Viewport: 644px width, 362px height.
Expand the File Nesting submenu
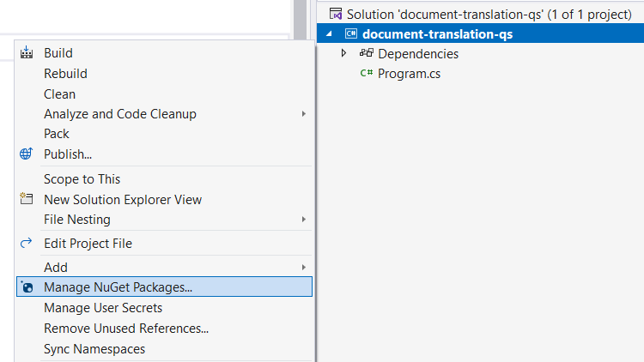[304, 220]
